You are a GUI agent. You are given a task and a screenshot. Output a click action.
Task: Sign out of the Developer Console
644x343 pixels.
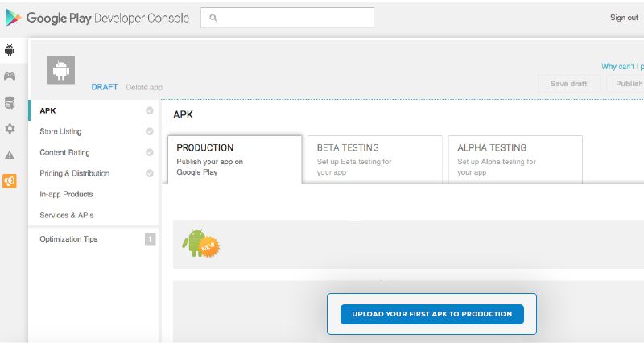(x=624, y=18)
